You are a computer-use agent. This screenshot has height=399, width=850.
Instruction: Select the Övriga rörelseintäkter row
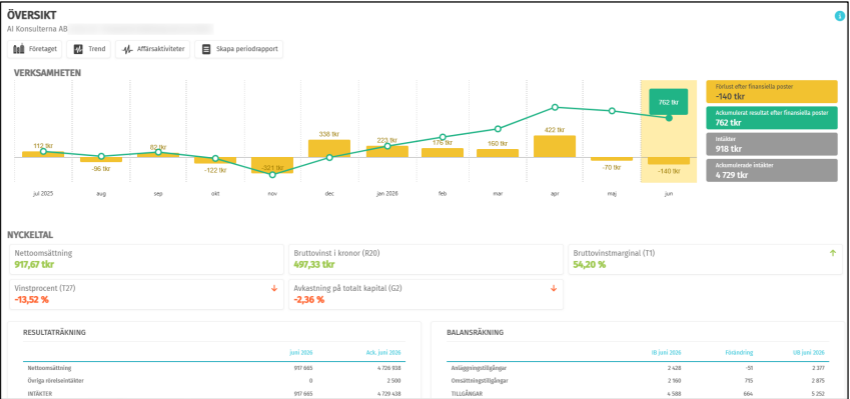point(214,381)
